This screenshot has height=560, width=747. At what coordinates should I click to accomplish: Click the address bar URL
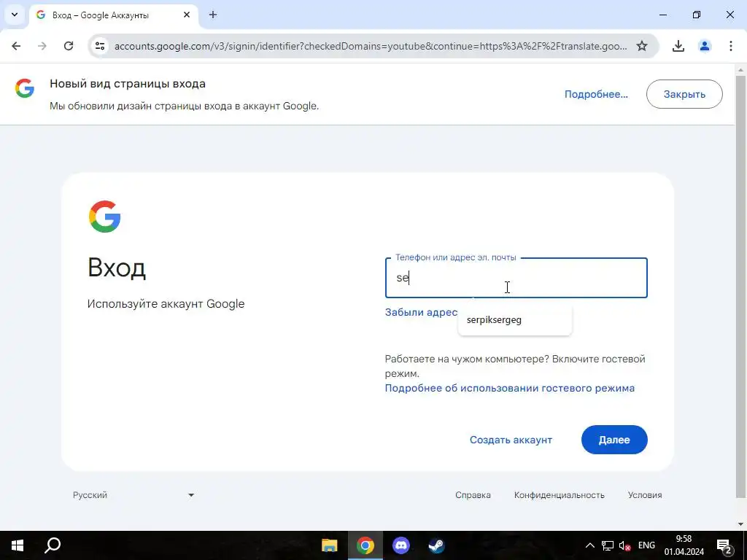(x=371, y=46)
